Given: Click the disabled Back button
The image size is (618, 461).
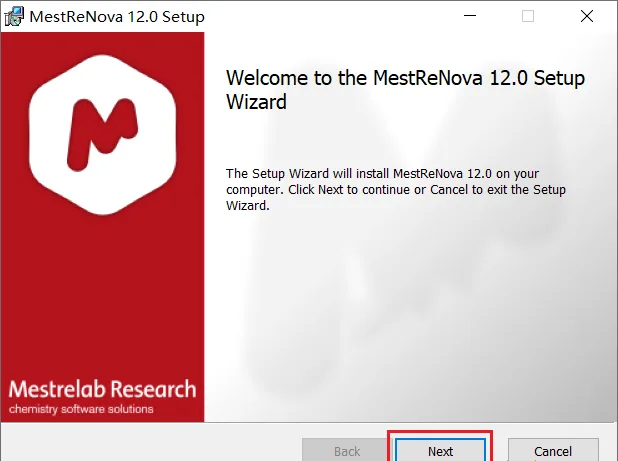Looking at the screenshot, I should pyautogui.click(x=347, y=450).
